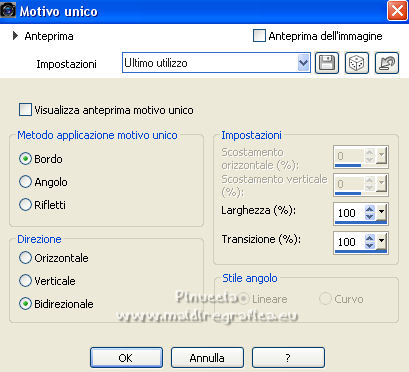Select the Curvo corner style radio
Screen dimensions: 409x372
325,299
